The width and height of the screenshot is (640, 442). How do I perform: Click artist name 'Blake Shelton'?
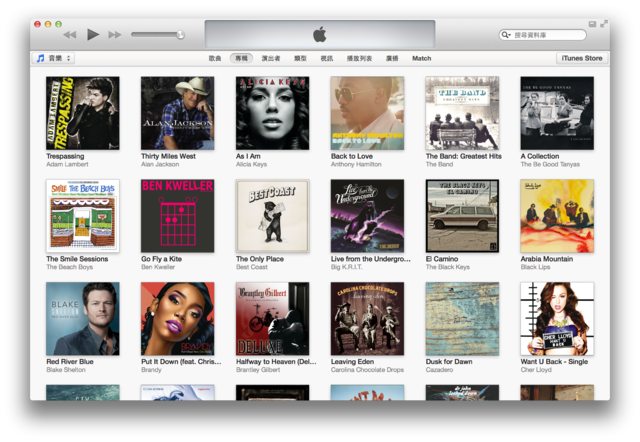pos(66,370)
